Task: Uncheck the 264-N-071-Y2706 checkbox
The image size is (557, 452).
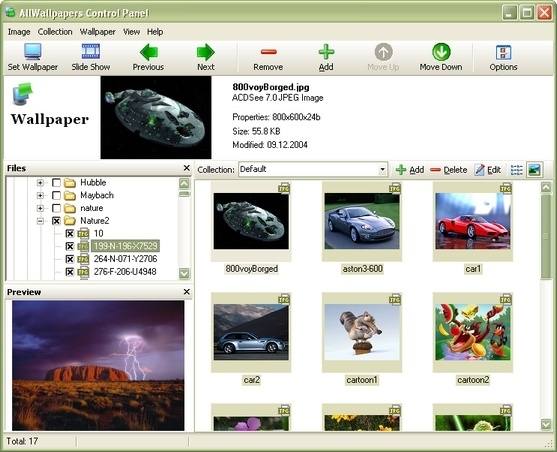Action: pos(70,259)
